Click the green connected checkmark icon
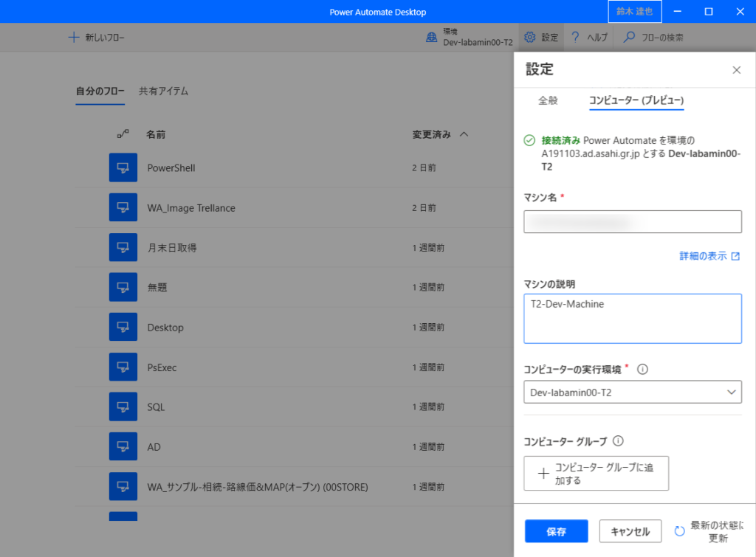Image resolution: width=756 pixels, height=557 pixels. point(529,140)
